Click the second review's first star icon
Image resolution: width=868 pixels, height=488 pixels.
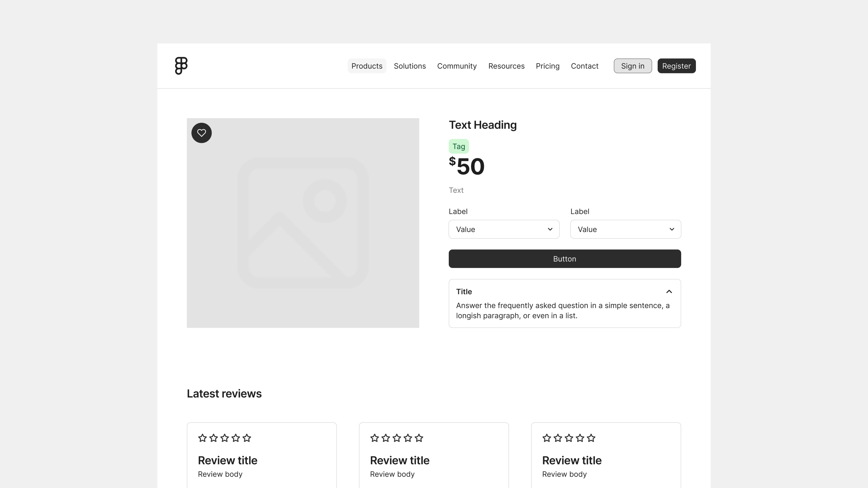pyautogui.click(x=374, y=438)
